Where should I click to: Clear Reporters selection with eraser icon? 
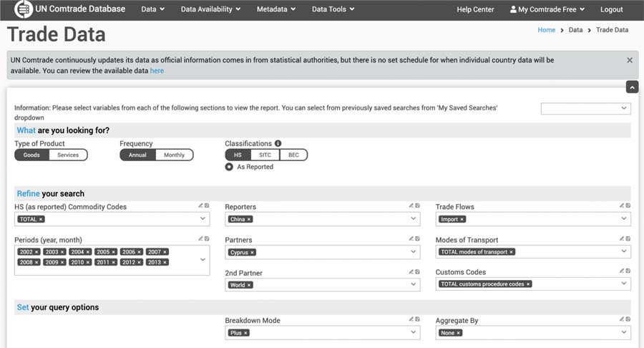[411, 206]
